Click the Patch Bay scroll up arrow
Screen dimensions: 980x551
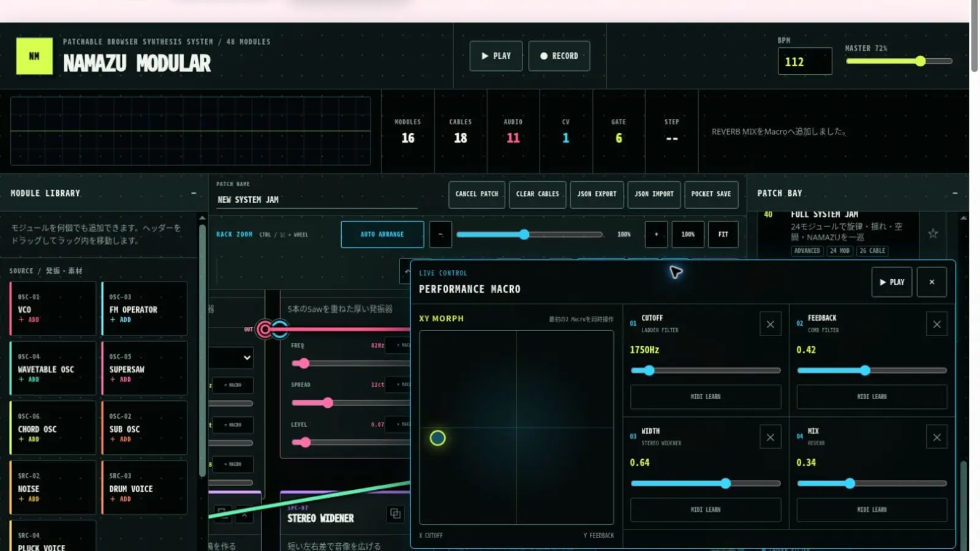pos(963,218)
